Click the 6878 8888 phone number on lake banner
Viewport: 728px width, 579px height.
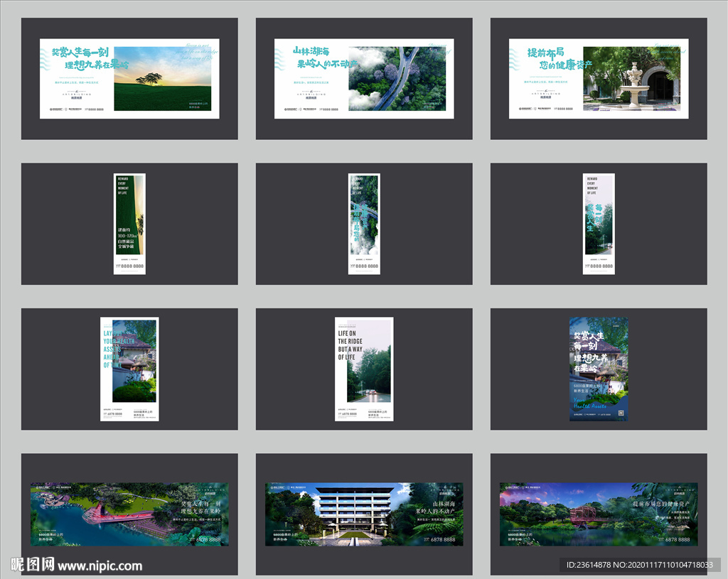point(205,540)
